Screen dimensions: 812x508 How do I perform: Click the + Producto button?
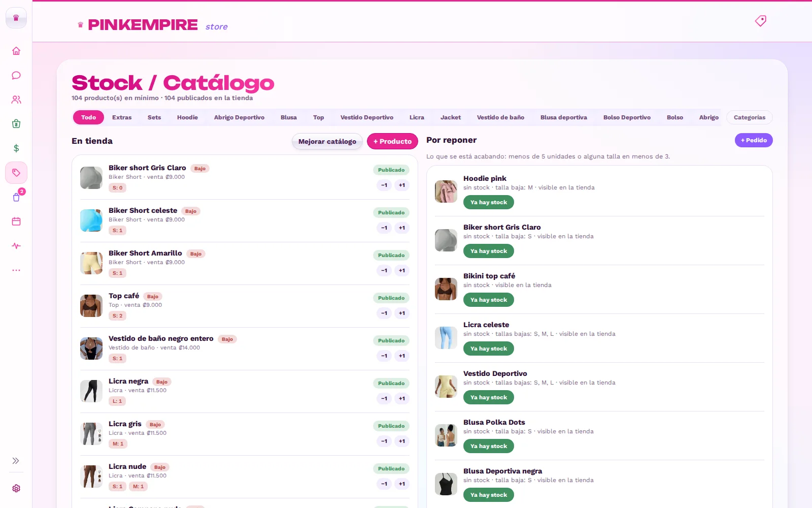[x=392, y=141]
